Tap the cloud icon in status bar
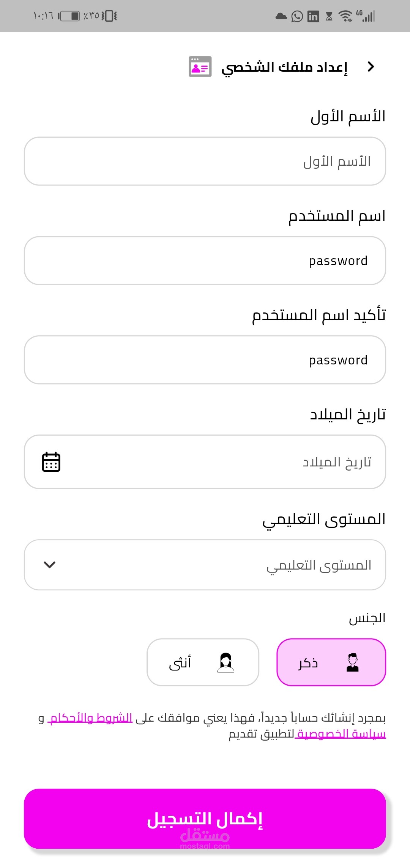This screenshot has height=868, width=410. click(281, 16)
